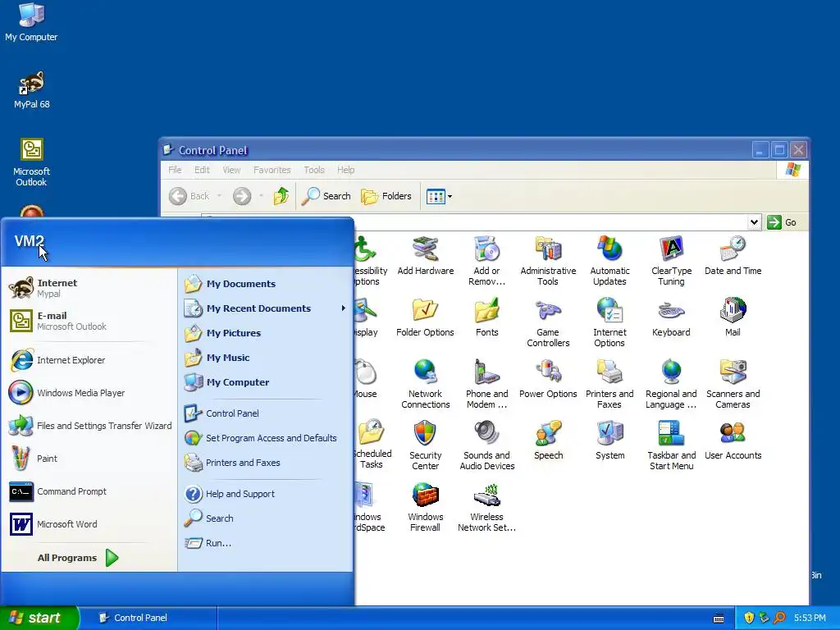Click the Search toolbar button
Image resolution: width=840 pixels, height=630 pixels.
326,196
